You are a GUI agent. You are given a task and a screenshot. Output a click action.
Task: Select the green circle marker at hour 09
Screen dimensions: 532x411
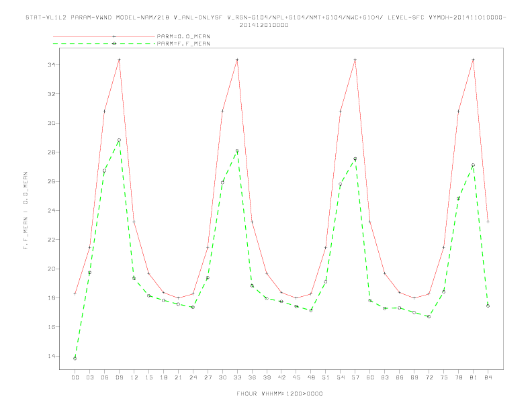pos(119,140)
